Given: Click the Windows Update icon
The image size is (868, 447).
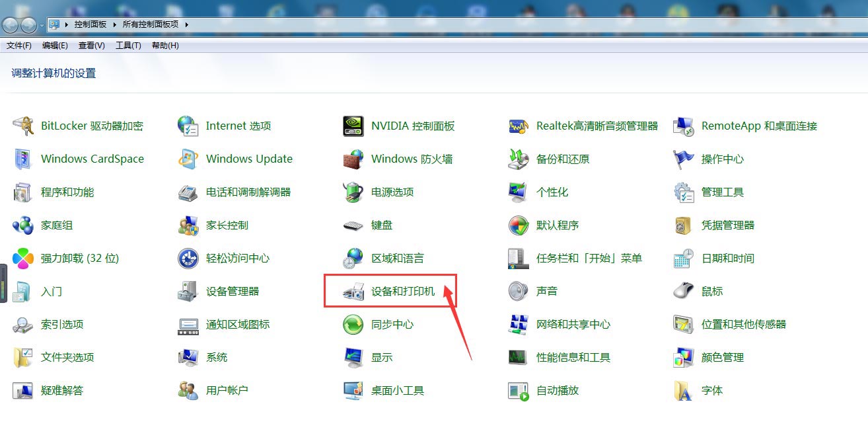Looking at the screenshot, I should [188, 159].
